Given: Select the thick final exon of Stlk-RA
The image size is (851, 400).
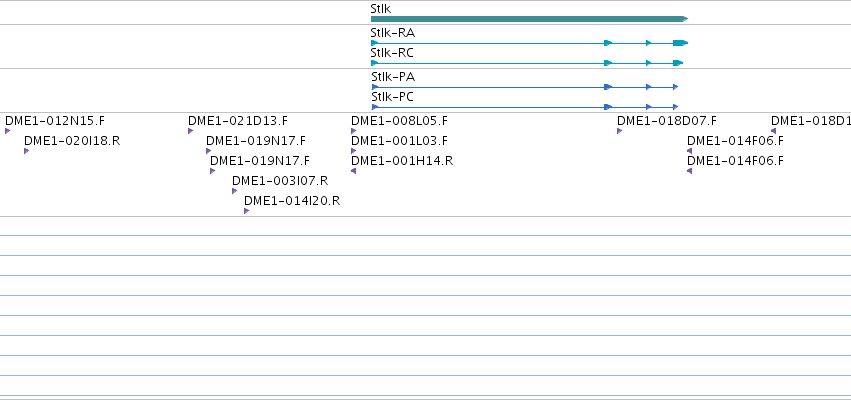Looking at the screenshot, I should click(x=681, y=43).
